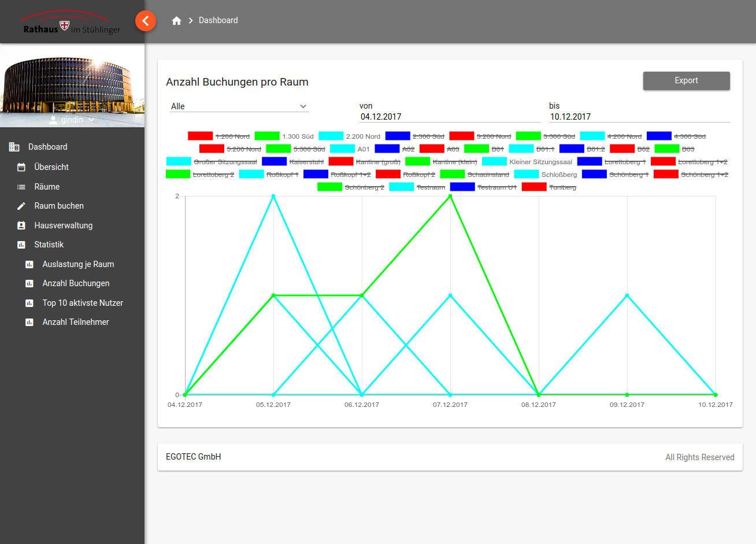Click the red swatch for Kantine (groß)
This screenshot has width=756, height=544.
[x=341, y=161]
